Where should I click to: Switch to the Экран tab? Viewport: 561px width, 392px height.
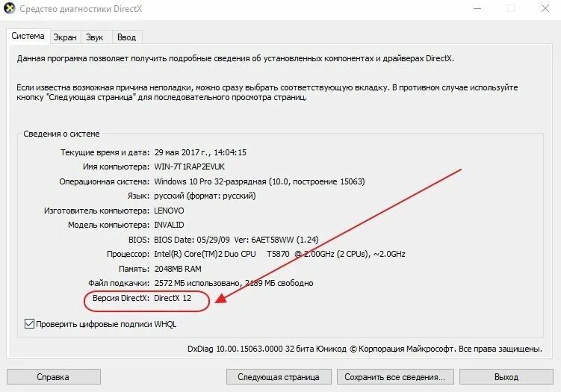point(65,37)
